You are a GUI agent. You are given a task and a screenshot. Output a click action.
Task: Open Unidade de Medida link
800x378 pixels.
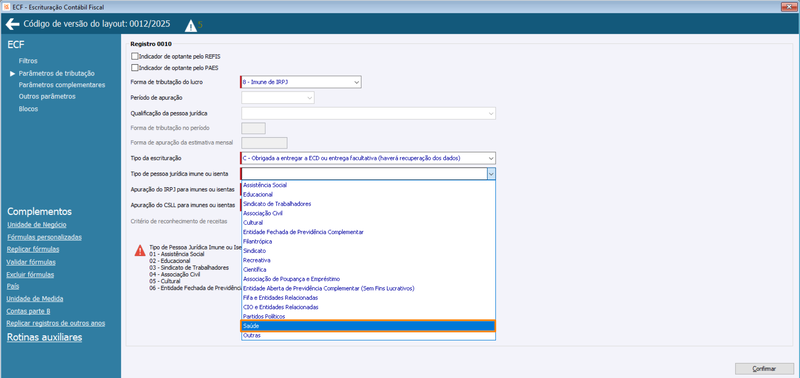tap(35, 299)
